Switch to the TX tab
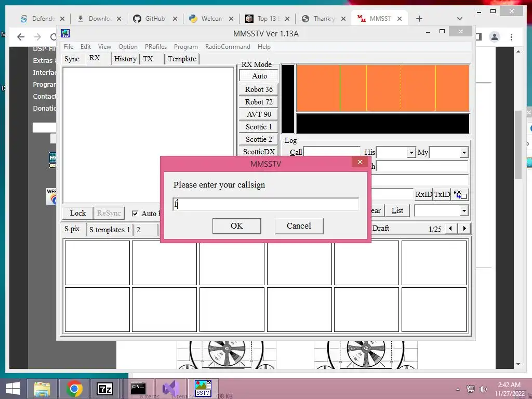This screenshot has width=532, height=399. tap(148, 59)
